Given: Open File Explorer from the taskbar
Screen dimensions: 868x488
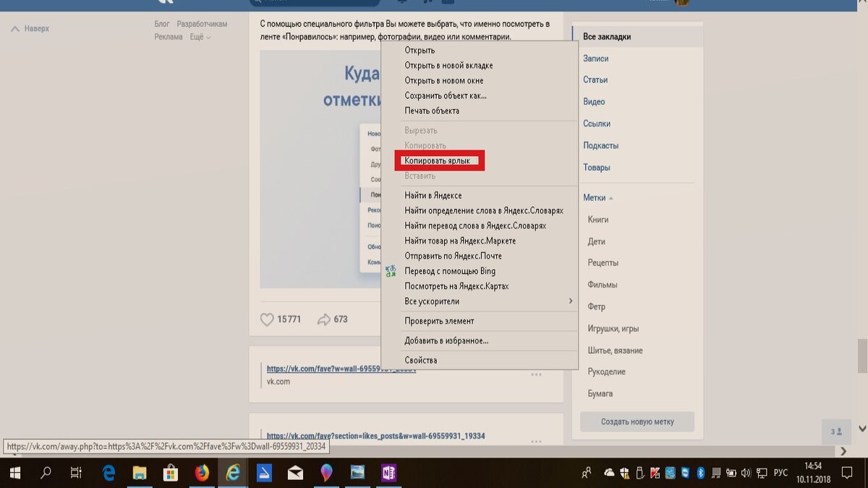Looking at the screenshot, I should pos(140,473).
